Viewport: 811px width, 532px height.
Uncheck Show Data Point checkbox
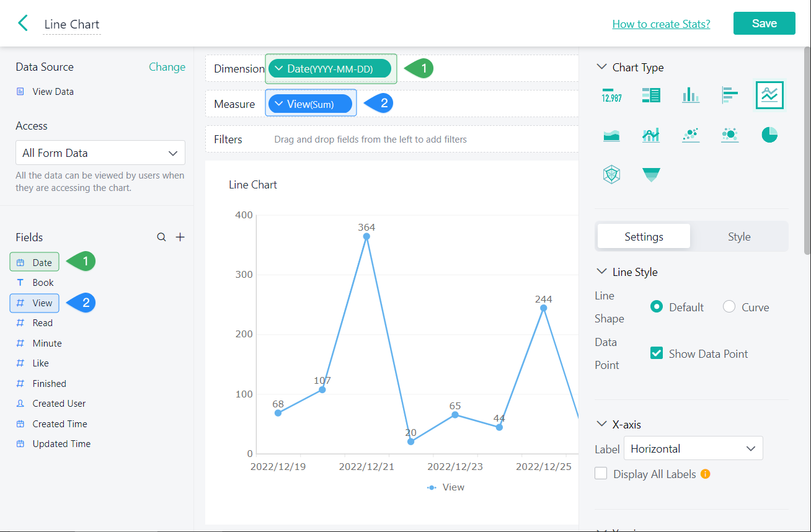click(657, 353)
